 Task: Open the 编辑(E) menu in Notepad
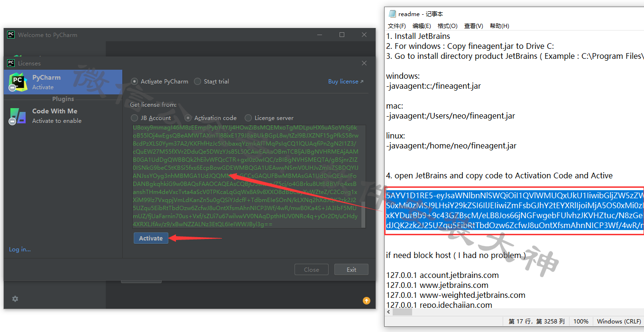[x=422, y=26]
